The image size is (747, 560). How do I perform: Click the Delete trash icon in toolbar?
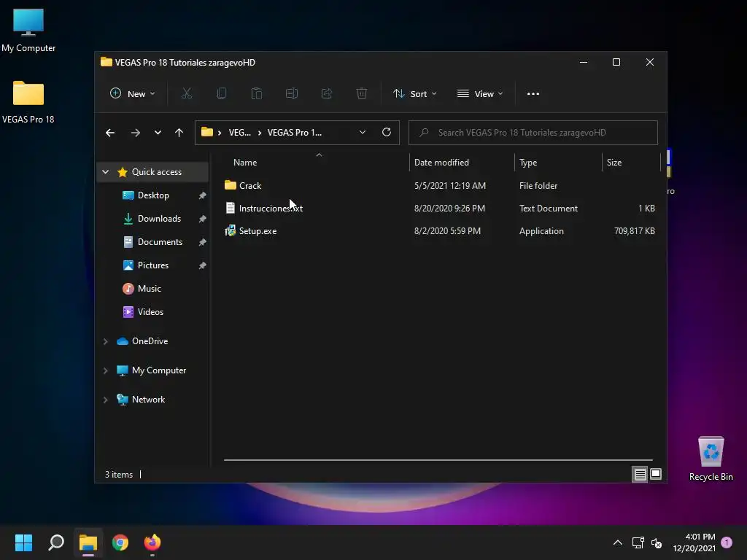(x=362, y=94)
